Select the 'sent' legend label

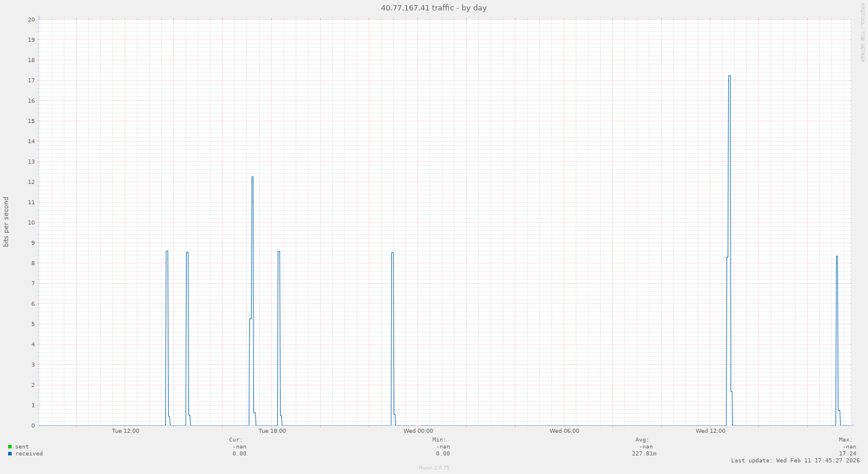[x=22, y=447]
